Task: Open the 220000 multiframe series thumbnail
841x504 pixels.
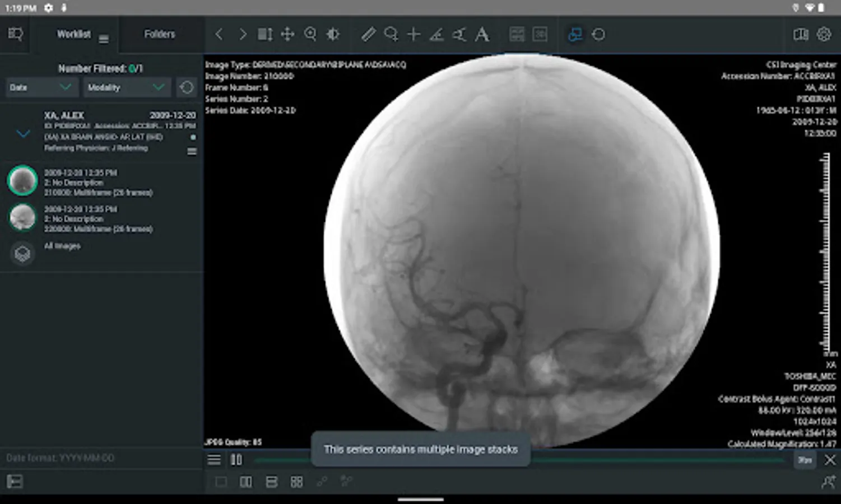Action: [x=22, y=217]
